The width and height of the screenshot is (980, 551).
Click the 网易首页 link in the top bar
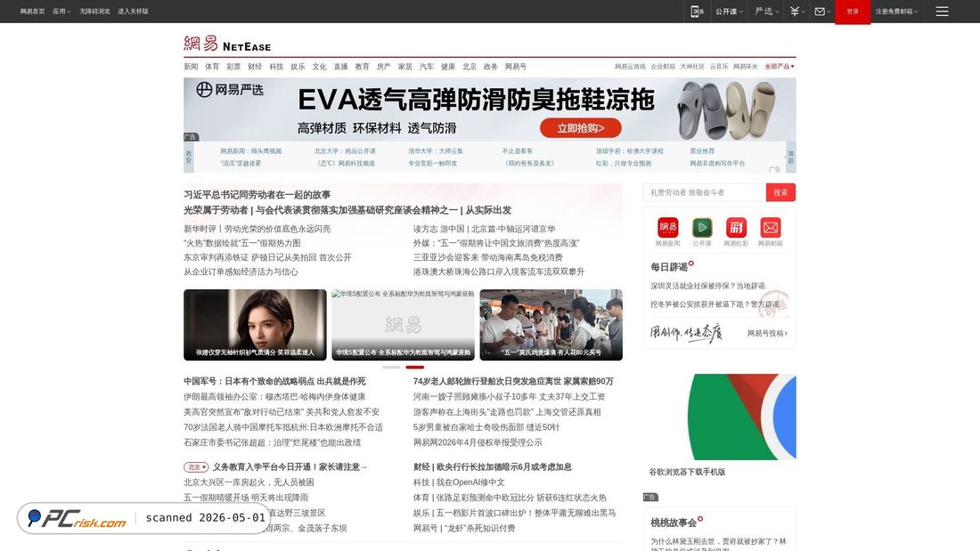[x=32, y=12]
